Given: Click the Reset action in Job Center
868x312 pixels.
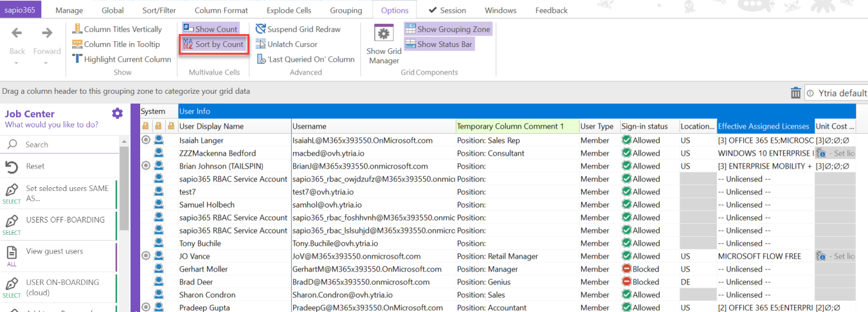Looking at the screenshot, I should 35,167.
